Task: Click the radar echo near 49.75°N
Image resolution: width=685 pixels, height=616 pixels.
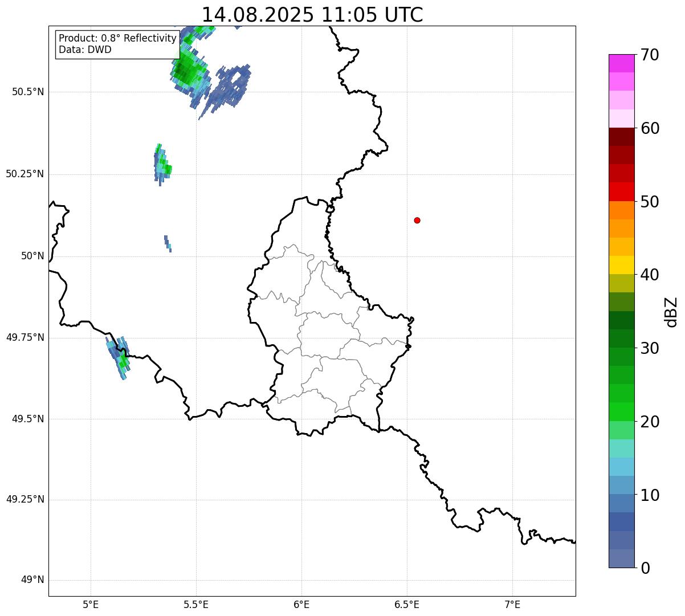Action: [119, 357]
